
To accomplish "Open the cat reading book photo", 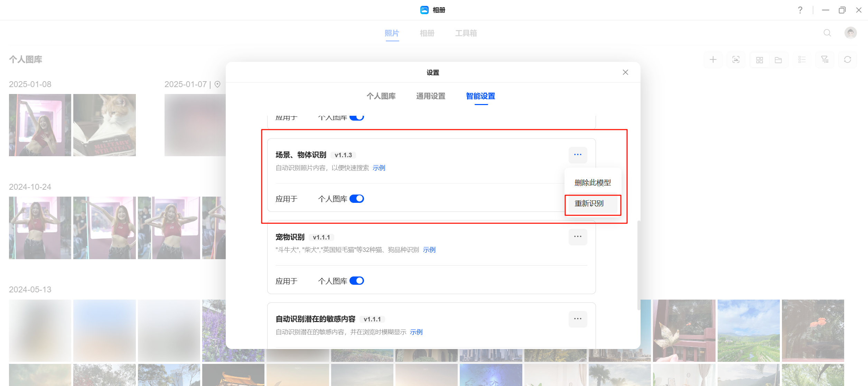I will (104, 125).
